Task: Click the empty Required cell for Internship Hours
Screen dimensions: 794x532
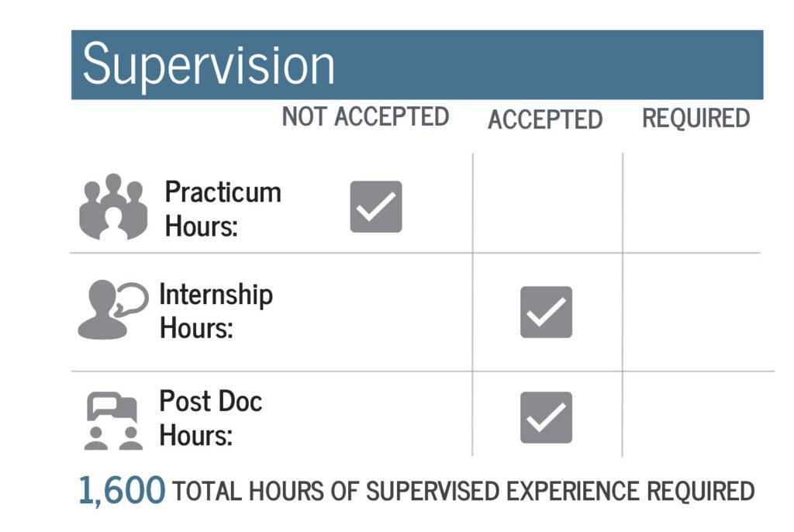Action: (692, 312)
